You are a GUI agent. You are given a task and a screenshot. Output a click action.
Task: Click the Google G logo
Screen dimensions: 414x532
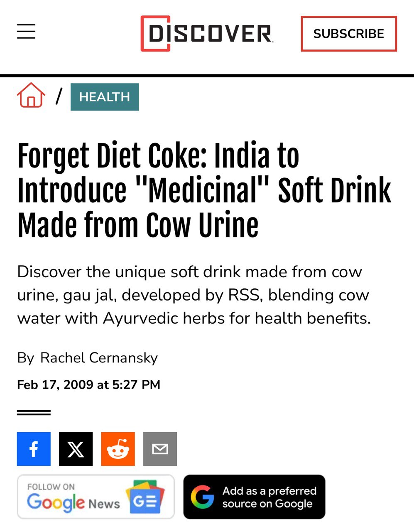tap(202, 497)
